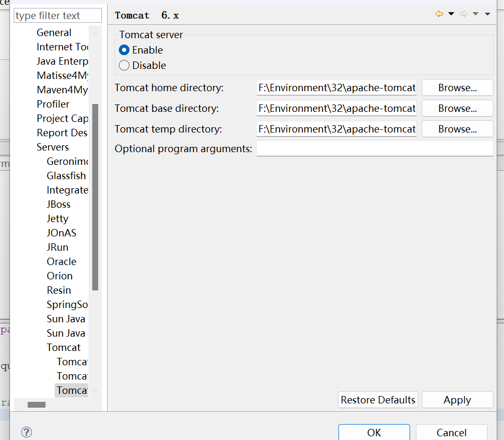504x440 pixels.
Task: Select Geronimo server tree item
Action: (67, 161)
